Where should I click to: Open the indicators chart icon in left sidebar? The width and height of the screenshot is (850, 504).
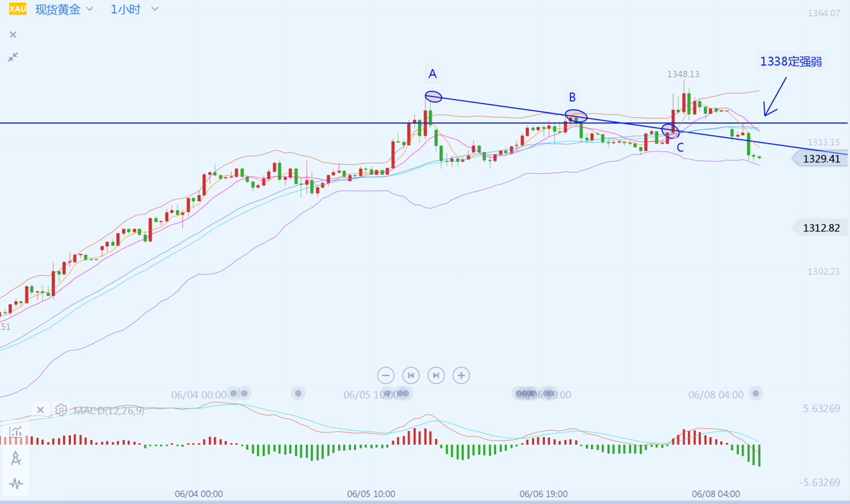[x=15, y=432]
